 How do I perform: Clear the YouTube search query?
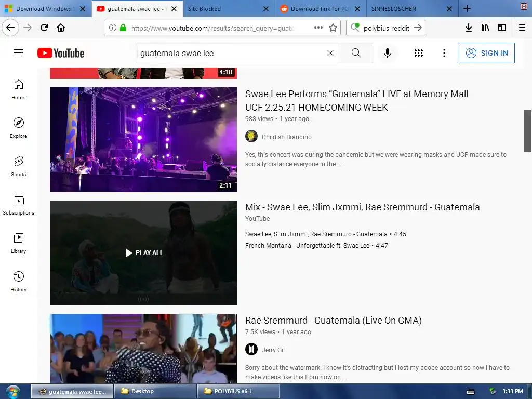330,53
